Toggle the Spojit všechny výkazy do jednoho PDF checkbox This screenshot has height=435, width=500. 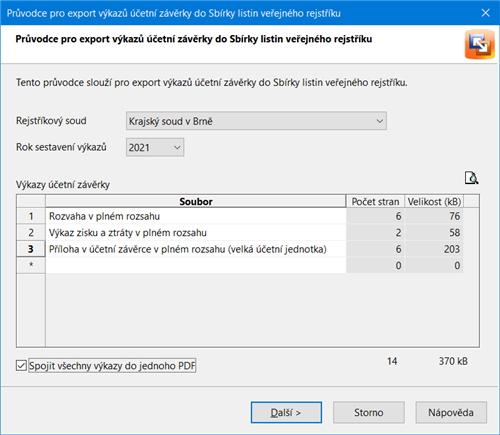(x=21, y=366)
